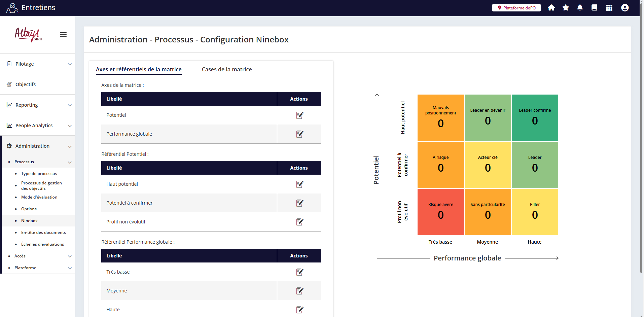Click the Plateforme dePO button
This screenshot has height=317, width=644.
click(516, 8)
